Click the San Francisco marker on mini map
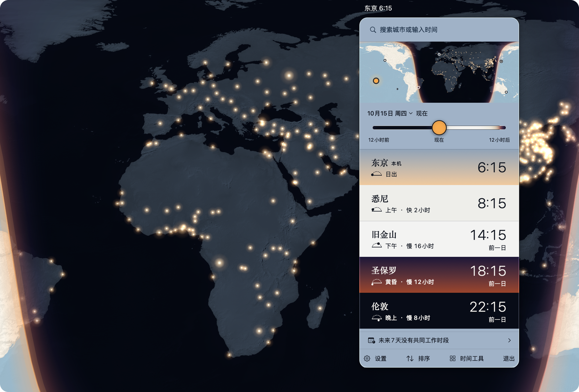579x392 pixels. (x=385, y=60)
